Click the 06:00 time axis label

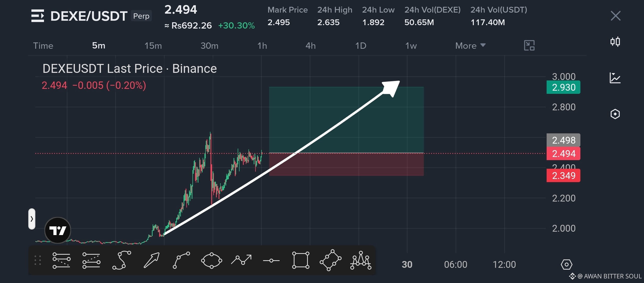point(456,265)
